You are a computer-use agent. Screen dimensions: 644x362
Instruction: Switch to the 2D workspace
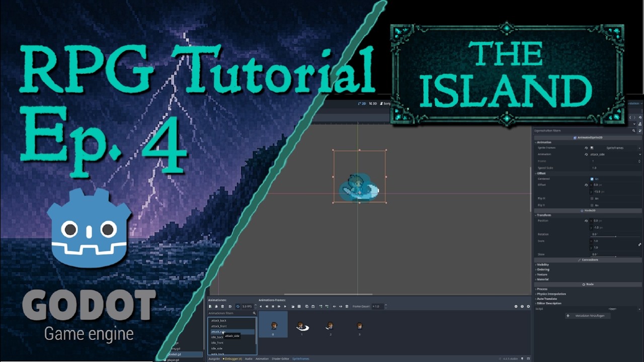[362, 104]
